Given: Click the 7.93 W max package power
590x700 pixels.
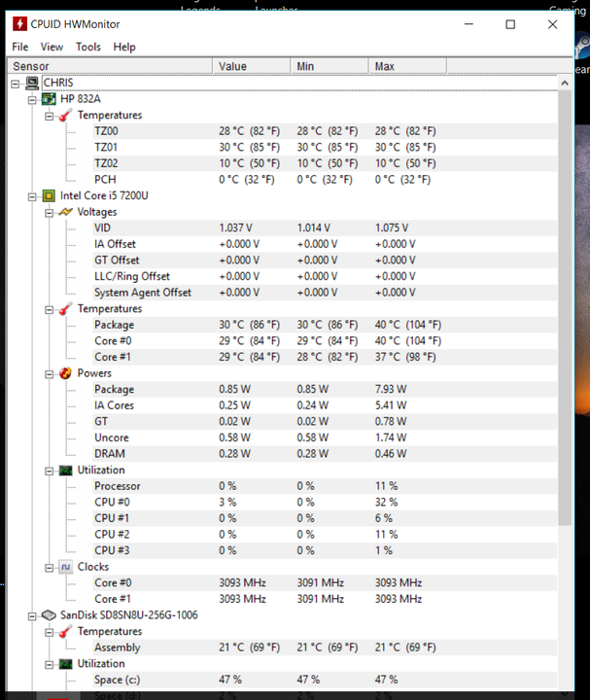Looking at the screenshot, I should point(391,389).
